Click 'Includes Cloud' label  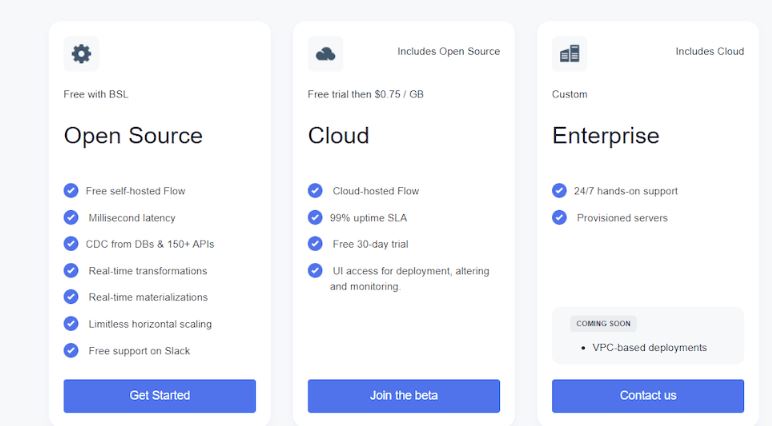[709, 51]
